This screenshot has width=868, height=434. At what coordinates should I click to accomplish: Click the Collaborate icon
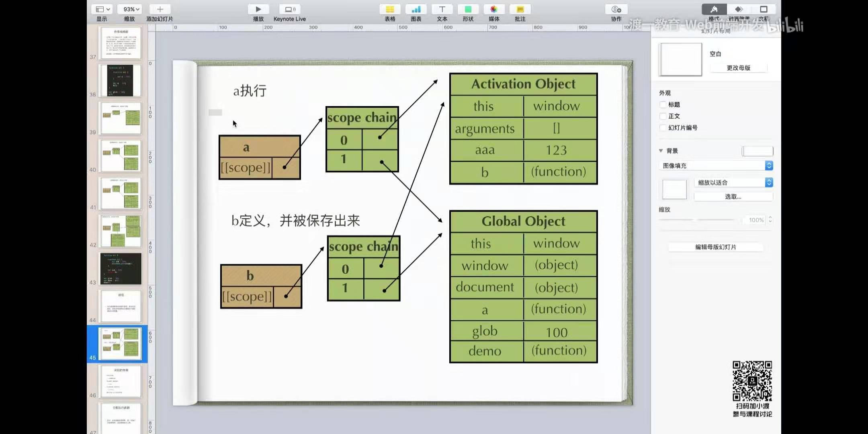pos(616,10)
